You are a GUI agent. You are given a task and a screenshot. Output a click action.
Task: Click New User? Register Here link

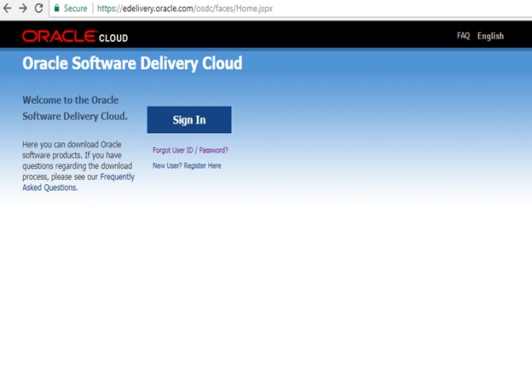(187, 165)
